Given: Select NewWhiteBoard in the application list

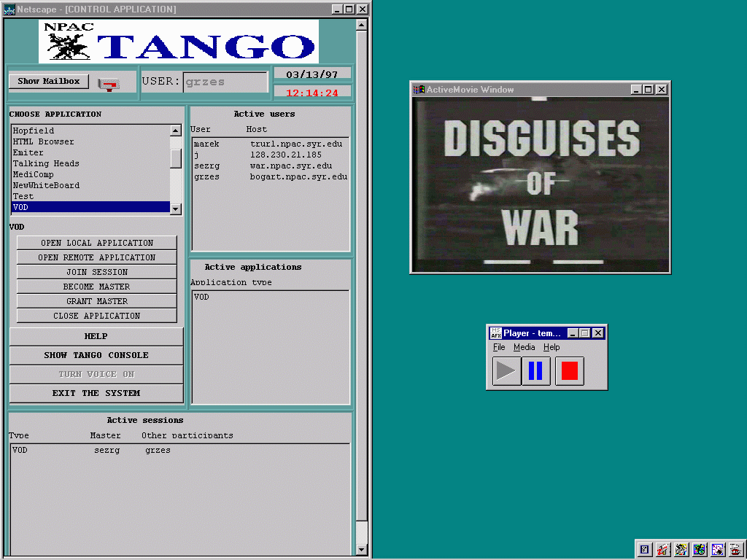Looking at the screenshot, I should click(90, 185).
